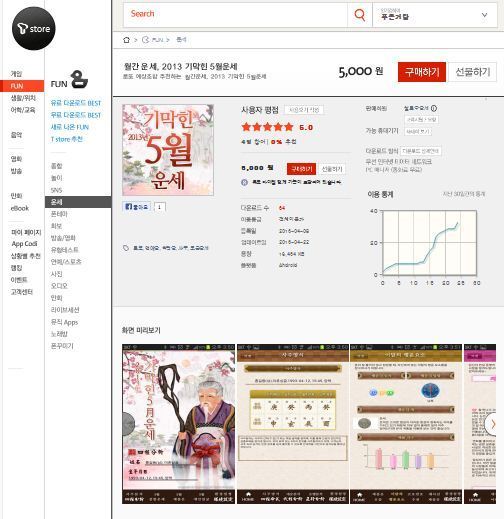This screenshot has height=519, width=504.
Task: Click the round icon beside purchase notice
Action: click(x=244, y=182)
